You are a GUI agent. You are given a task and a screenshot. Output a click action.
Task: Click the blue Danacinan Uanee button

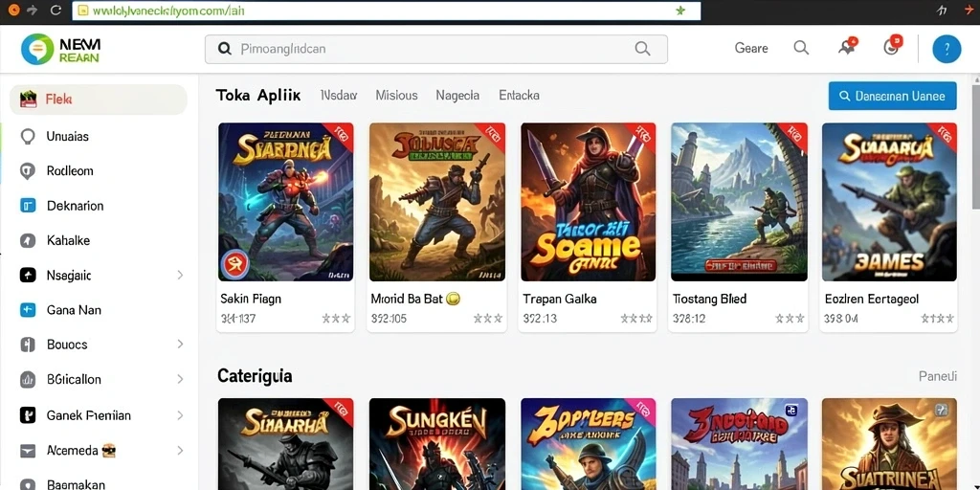pyautogui.click(x=893, y=97)
